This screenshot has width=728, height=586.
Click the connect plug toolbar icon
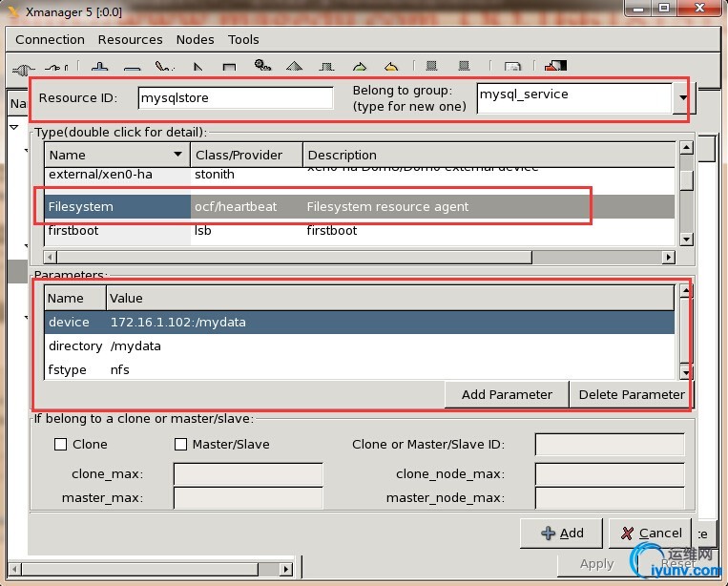[23, 69]
